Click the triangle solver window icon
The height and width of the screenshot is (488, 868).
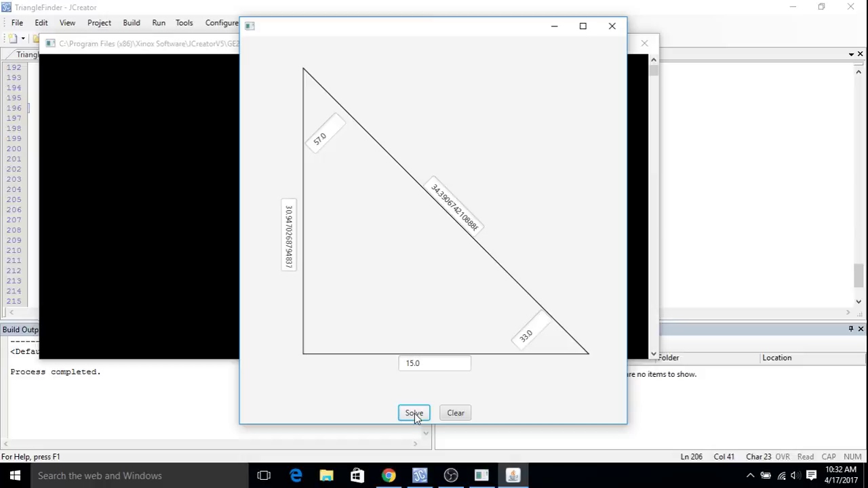[x=250, y=26]
